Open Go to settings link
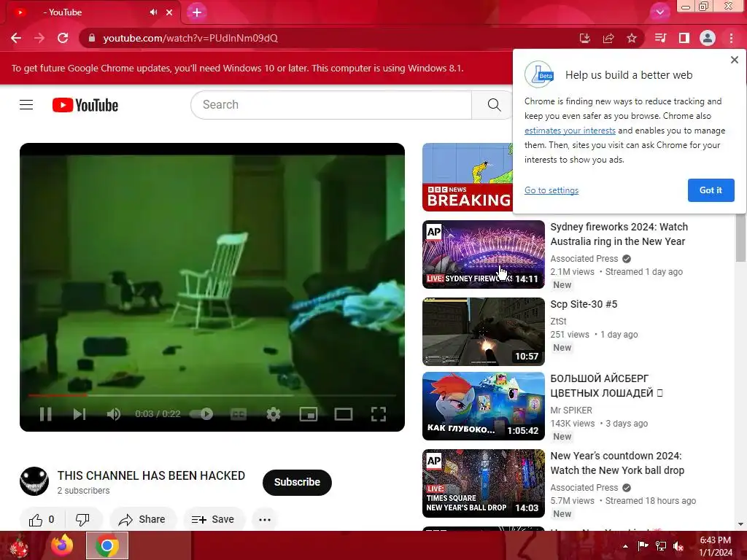Image resolution: width=747 pixels, height=560 pixels. click(551, 190)
